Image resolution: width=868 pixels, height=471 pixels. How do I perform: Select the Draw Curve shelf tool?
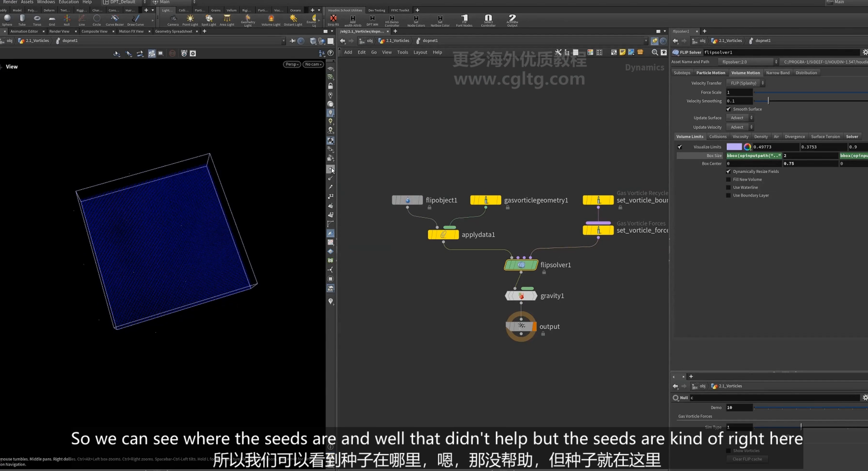(135, 20)
